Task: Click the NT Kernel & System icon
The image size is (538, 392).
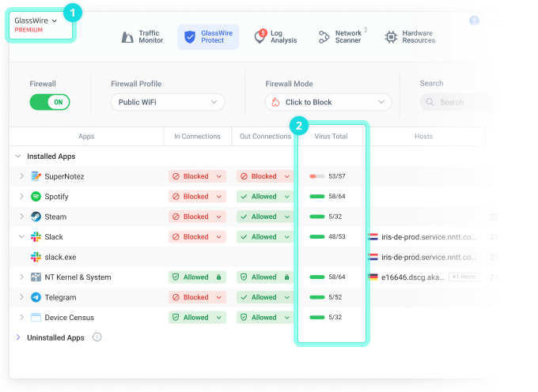Action: click(36, 277)
